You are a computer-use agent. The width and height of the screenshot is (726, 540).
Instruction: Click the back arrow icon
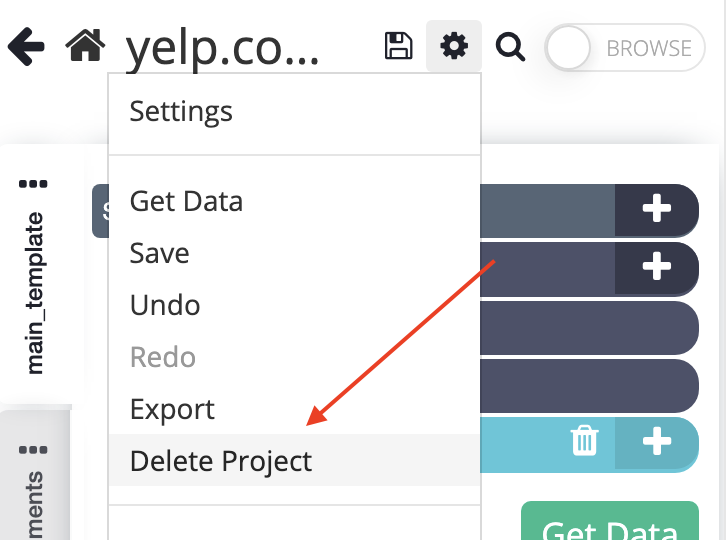tap(26, 46)
